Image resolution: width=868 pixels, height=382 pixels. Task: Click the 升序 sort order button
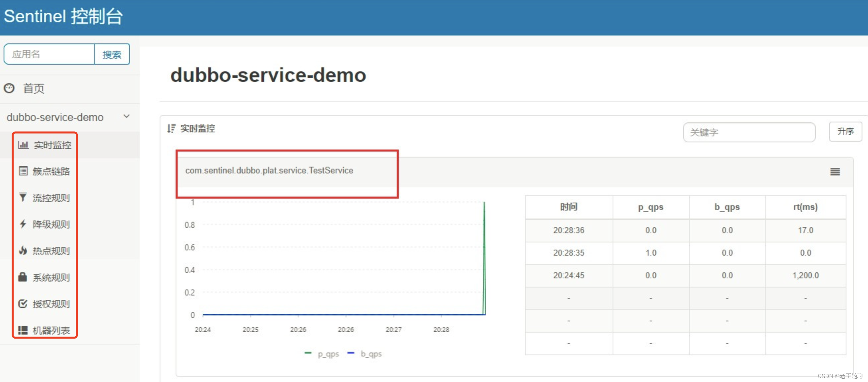[845, 132]
